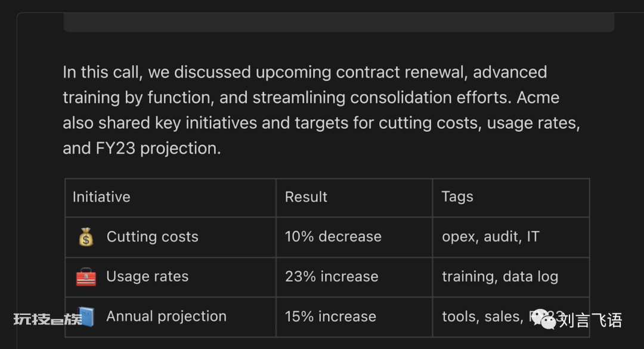Screen dimensions: 644x349
Task: Click the money bag emoji icon
Action: [x=86, y=237]
